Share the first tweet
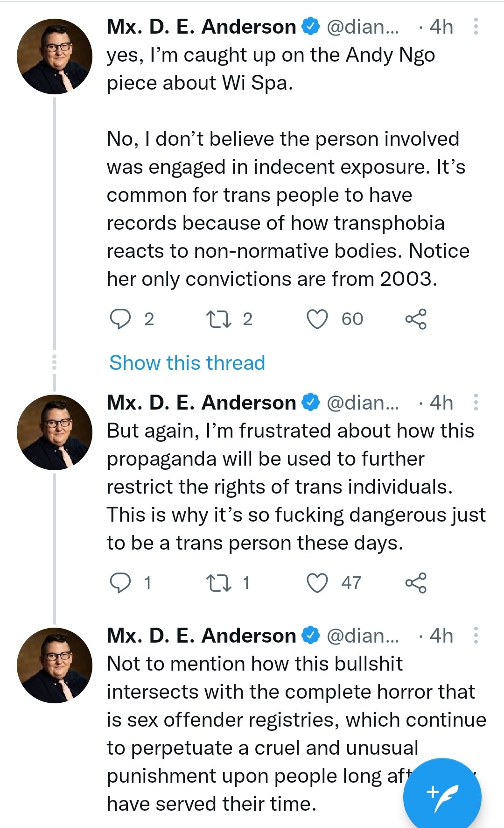Screen dimensions: 504x828 (416, 319)
